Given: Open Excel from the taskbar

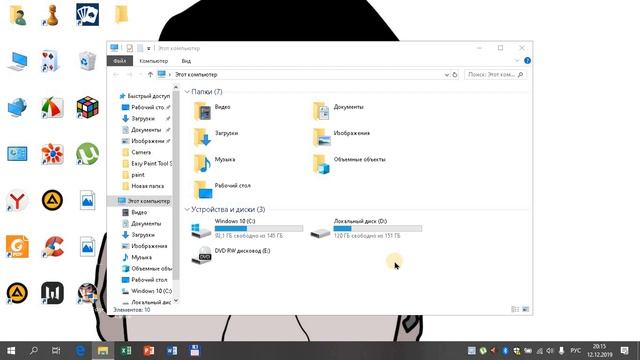Looking at the screenshot, I should [x=126, y=351].
